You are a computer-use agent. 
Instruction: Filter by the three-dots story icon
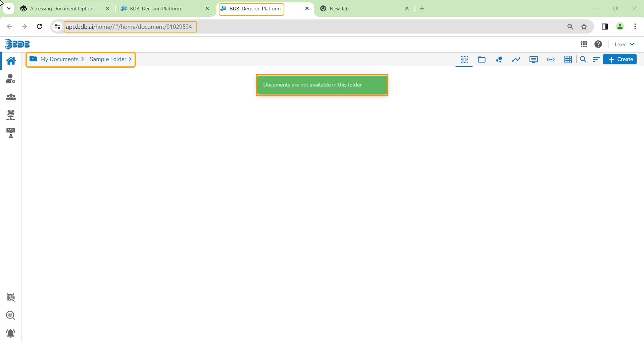(x=499, y=60)
